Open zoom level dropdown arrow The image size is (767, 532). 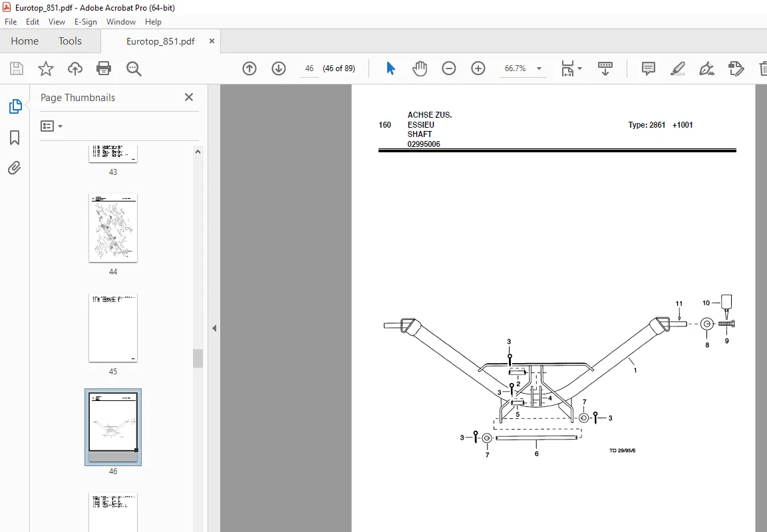click(539, 68)
